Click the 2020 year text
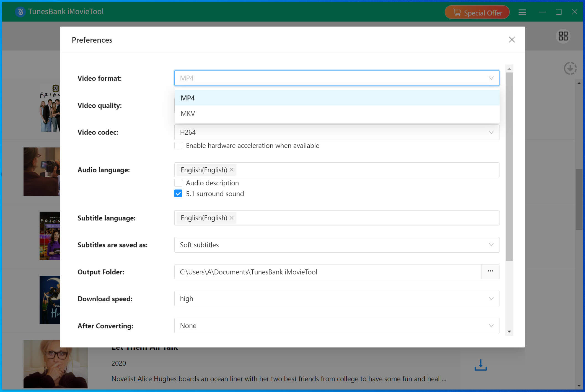Screen dimensions: 585x392 coord(118,363)
